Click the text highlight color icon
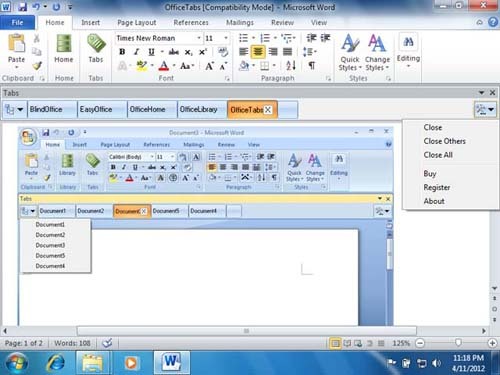 click(x=142, y=66)
